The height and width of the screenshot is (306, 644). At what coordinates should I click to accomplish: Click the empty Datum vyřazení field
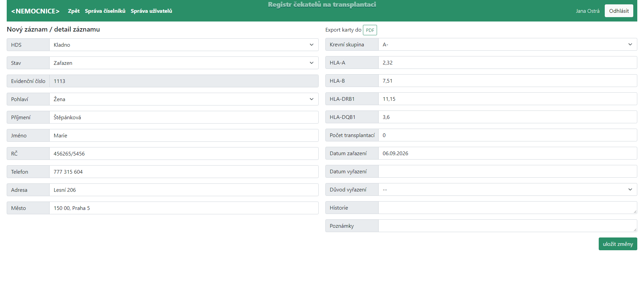point(507,171)
